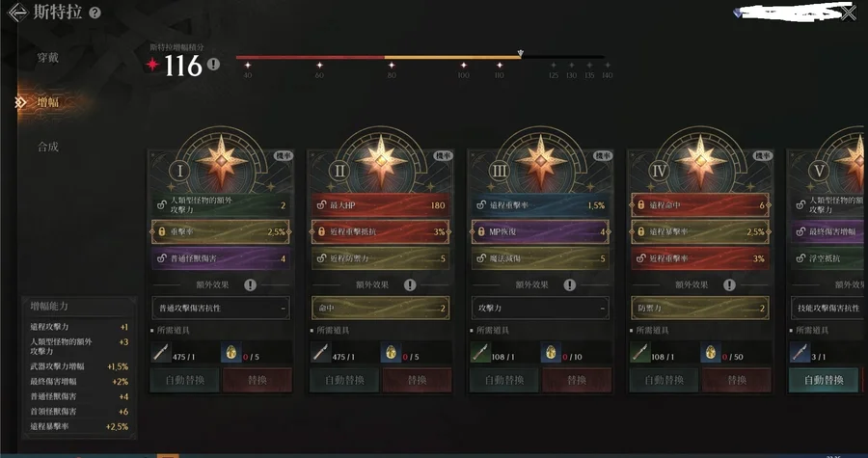Click the spear item showing 475/1 in slot I
This screenshot has width=868, height=458.
click(x=161, y=353)
